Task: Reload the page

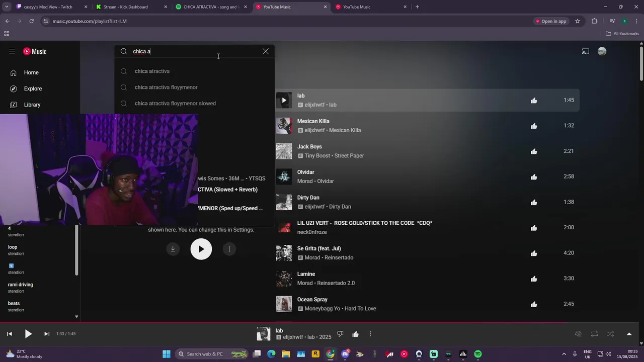Action: pyautogui.click(x=31, y=21)
